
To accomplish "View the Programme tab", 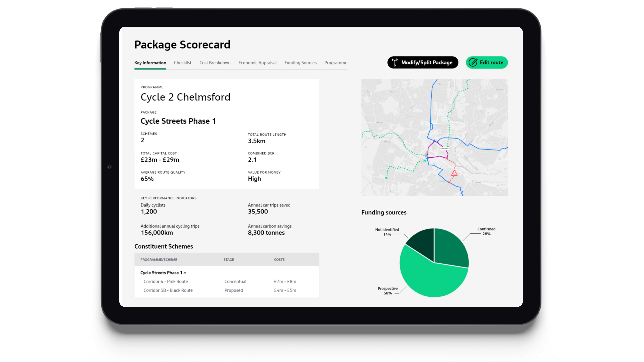I will 336,63.
